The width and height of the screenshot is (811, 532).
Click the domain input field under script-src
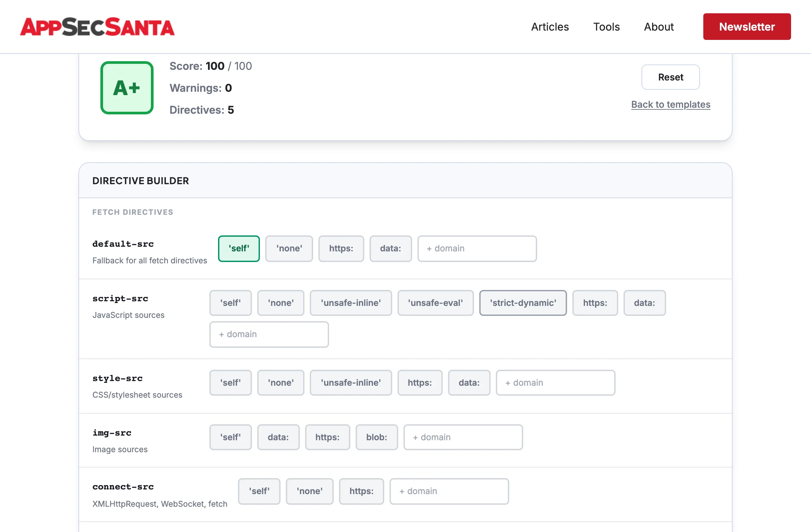(269, 334)
